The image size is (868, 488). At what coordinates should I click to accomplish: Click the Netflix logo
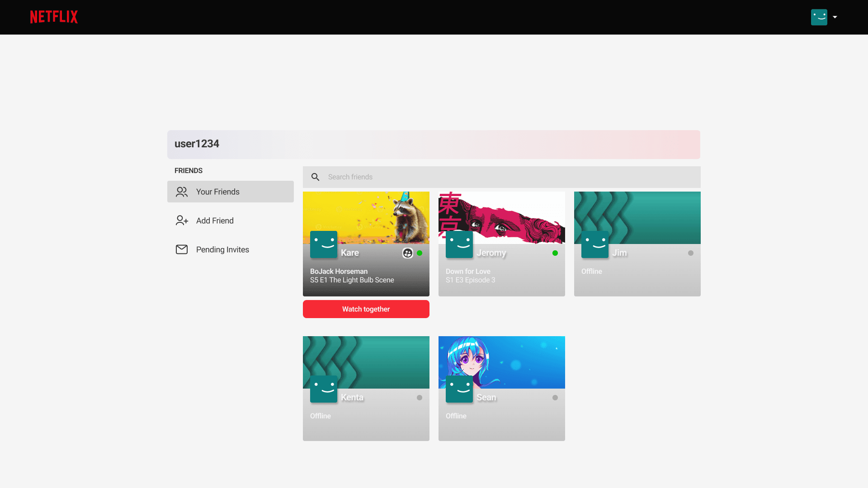pos(54,17)
